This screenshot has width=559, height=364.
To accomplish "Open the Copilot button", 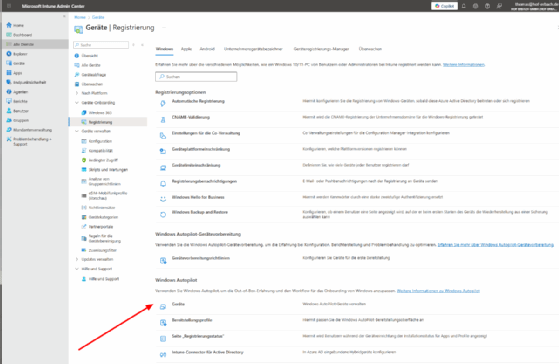I will [x=444, y=6].
